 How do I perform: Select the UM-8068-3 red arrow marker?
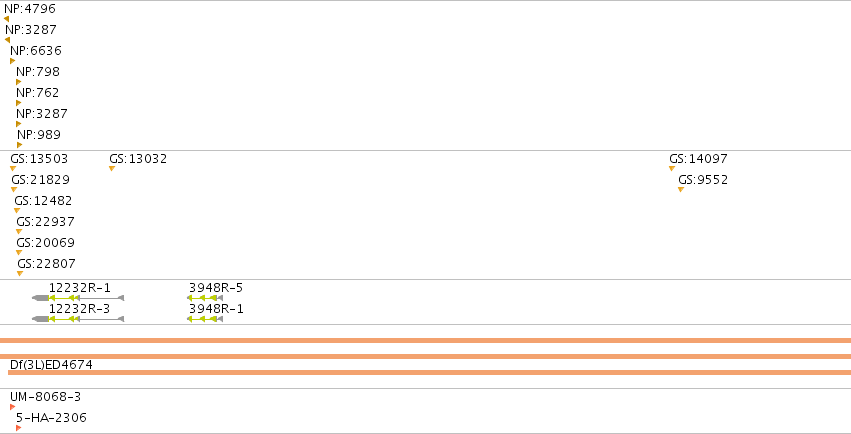point(12,407)
